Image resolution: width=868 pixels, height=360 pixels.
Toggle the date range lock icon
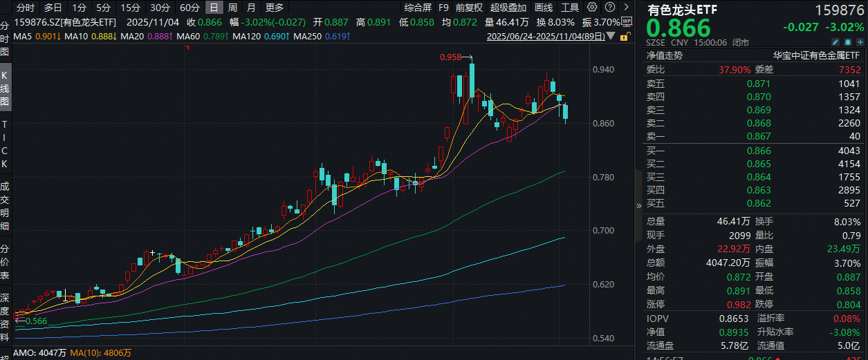tap(625, 36)
